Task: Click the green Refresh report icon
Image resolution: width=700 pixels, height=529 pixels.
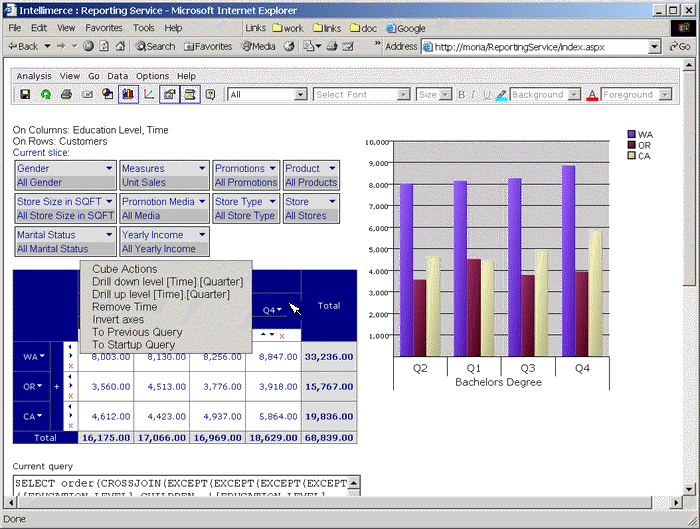Action: click(x=46, y=94)
